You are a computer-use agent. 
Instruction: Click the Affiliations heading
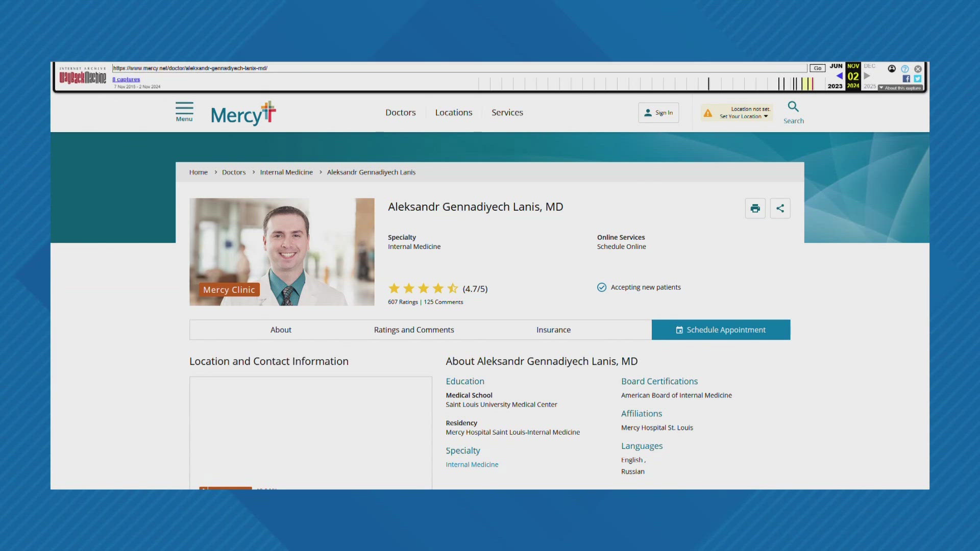point(642,414)
